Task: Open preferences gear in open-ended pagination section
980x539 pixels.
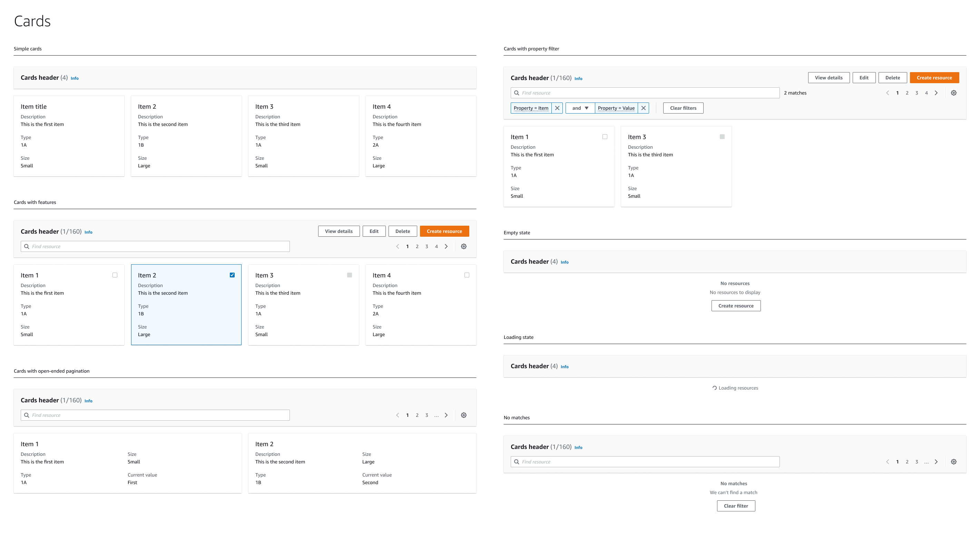Action: click(x=463, y=415)
